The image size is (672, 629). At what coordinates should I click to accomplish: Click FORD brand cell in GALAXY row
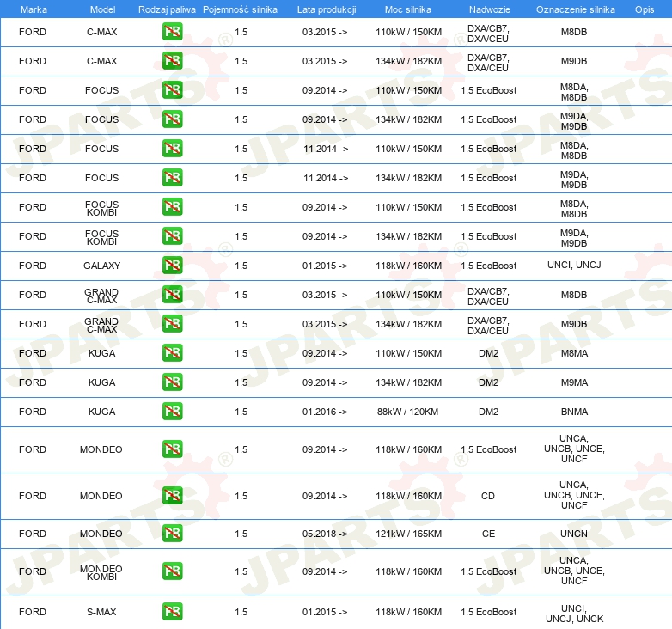33,266
